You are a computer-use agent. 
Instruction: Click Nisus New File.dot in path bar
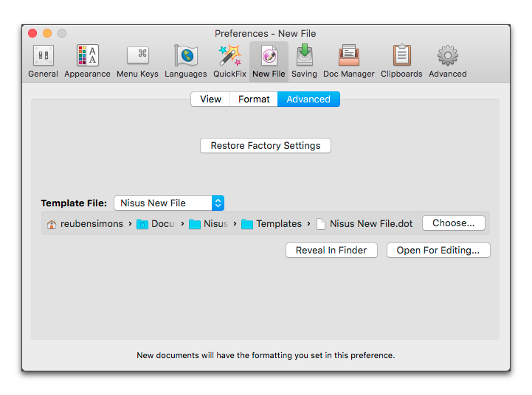(x=365, y=223)
